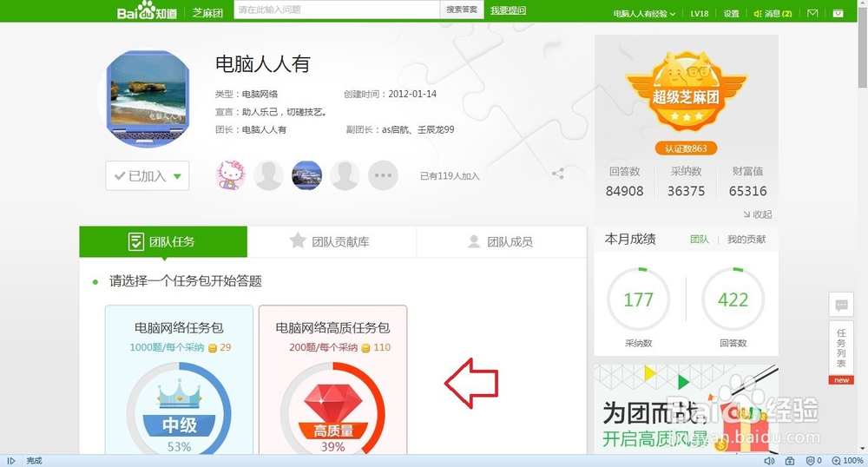Click the 为团而战 promotional banner
Viewport: 868px width, 467px height.
(x=686, y=410)
